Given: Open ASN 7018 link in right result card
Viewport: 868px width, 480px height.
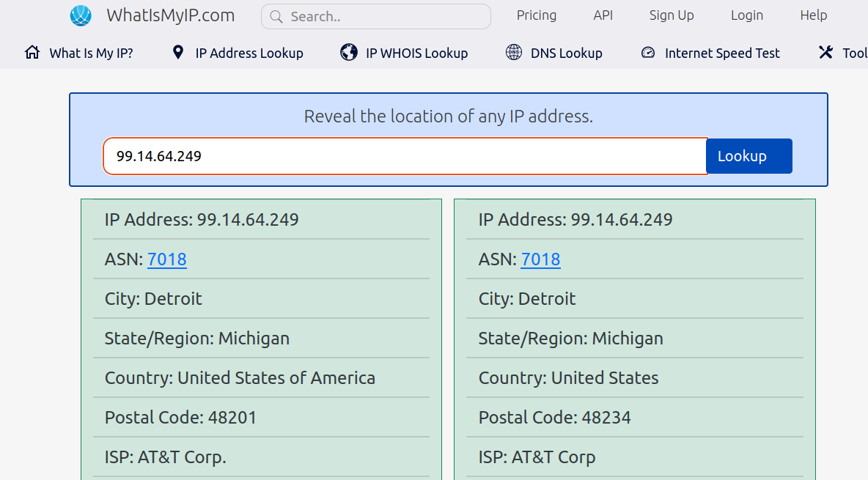Looking at the screenshot, I should click(540, 259).
